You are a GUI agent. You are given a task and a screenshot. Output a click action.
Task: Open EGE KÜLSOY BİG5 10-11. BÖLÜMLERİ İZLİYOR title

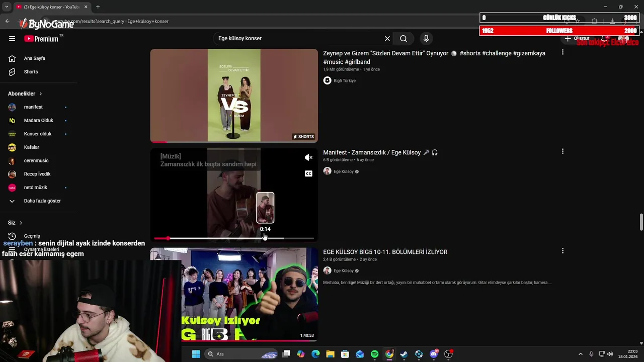coord(385,252)
